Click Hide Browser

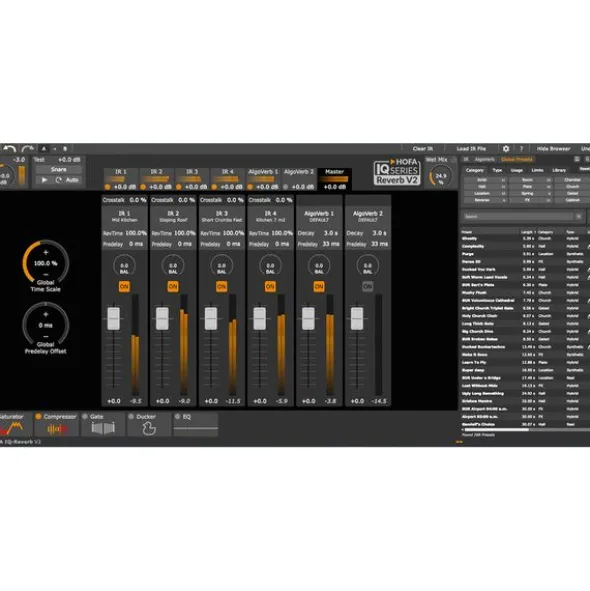tap(553, 149)
